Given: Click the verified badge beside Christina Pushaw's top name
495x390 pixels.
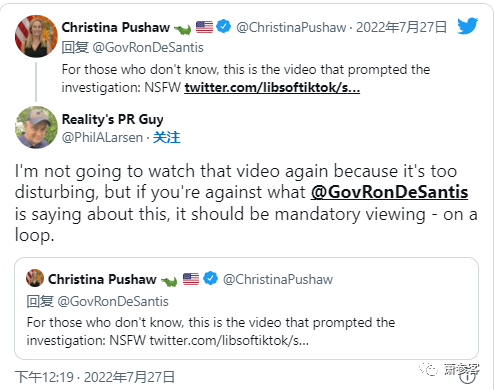Looking at the screenshot, I should click(223, 27).
